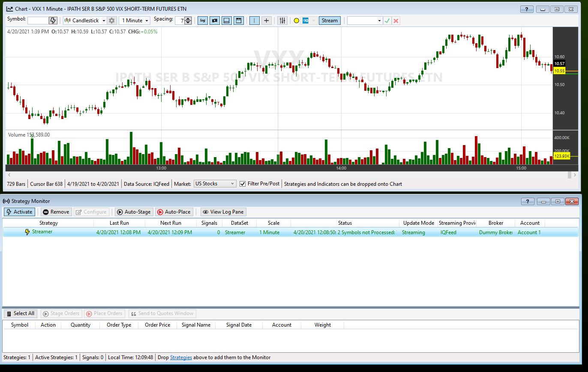Image resolution: width=588 pixels, height=372 pixels.
Task: Click chart scroll left arrow
Action: click(x=8, y=175)
